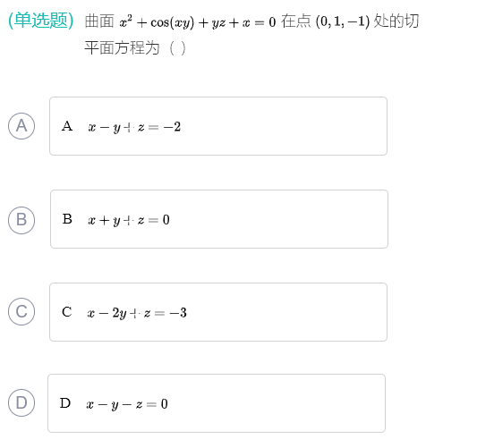
Task: Choose the circled B radio button
Action: (21, 220)
